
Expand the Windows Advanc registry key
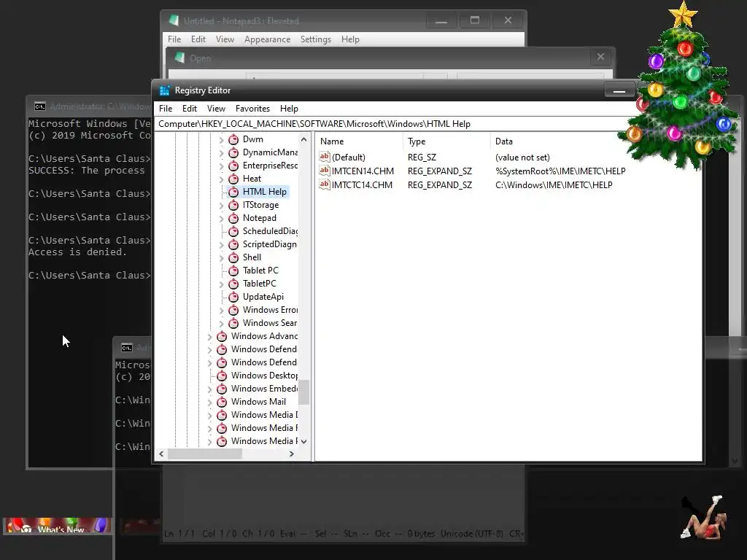[x=209, y=337]
